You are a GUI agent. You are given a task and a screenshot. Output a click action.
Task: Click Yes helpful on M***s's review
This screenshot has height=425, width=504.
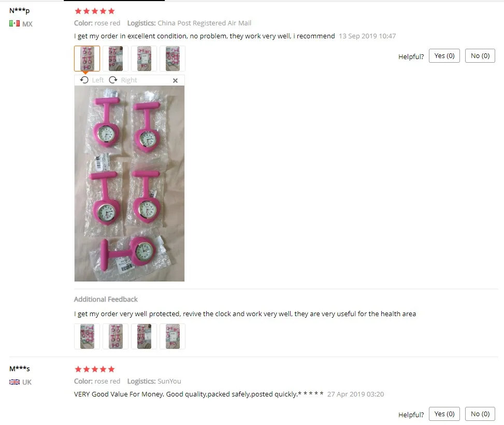(x=444, y=414)
